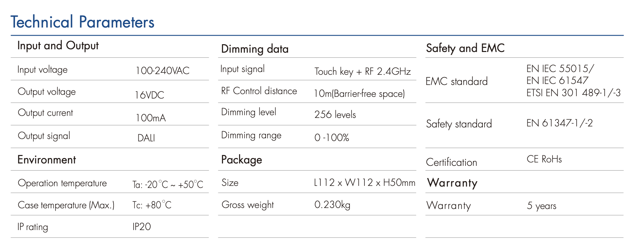This screenshot has width=644, height=244.
Task: Click the Technical Parameters heading
Action: [82, 22]
